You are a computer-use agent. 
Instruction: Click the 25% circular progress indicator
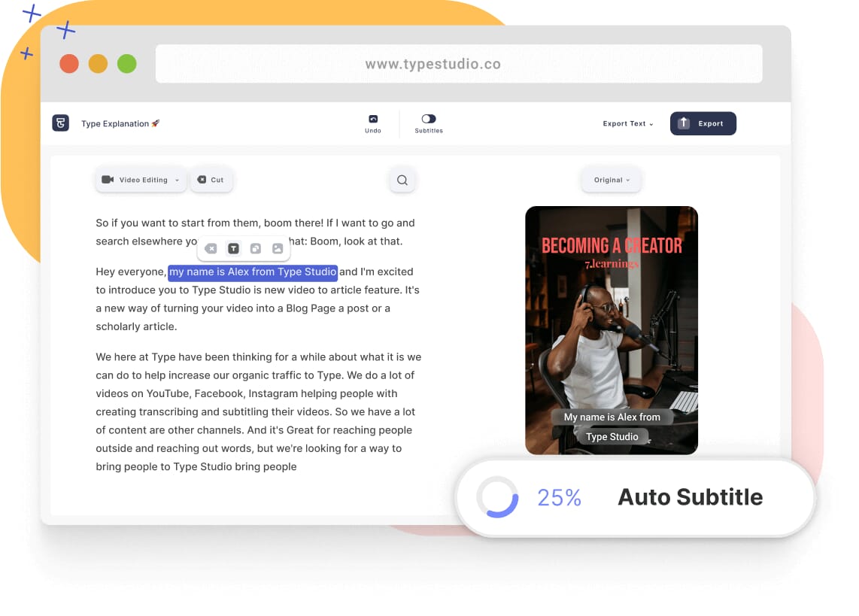pos(497,497)
